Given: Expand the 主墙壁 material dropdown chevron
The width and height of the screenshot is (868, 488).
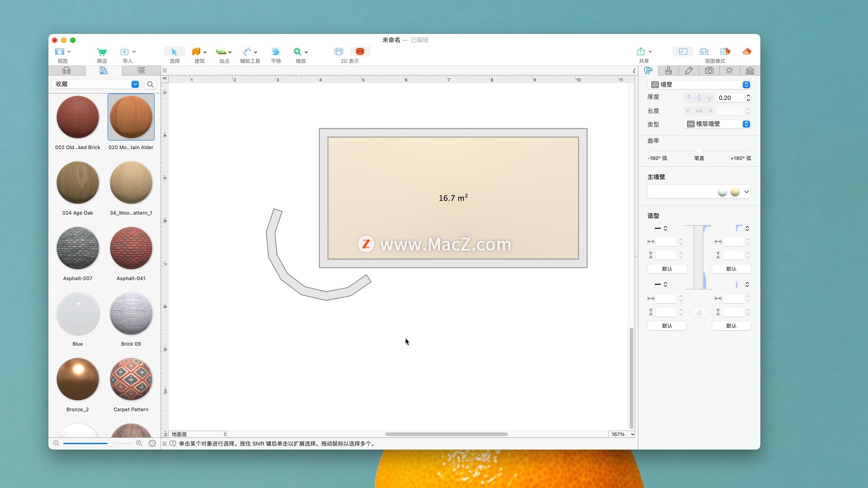Looking at the screenshot, I should click(746, 192).
